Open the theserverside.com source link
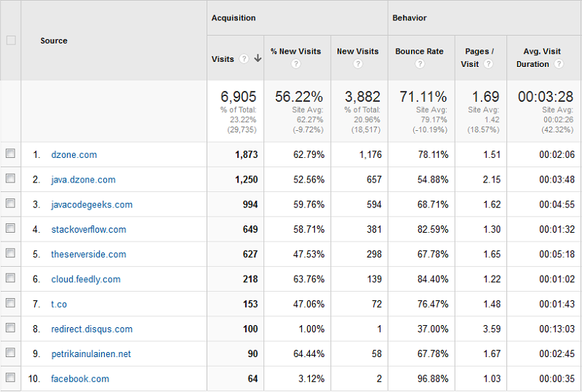Image resolution: width=582 pixels, height=392 pixels. pyautogui.click(x=88, y=255)
